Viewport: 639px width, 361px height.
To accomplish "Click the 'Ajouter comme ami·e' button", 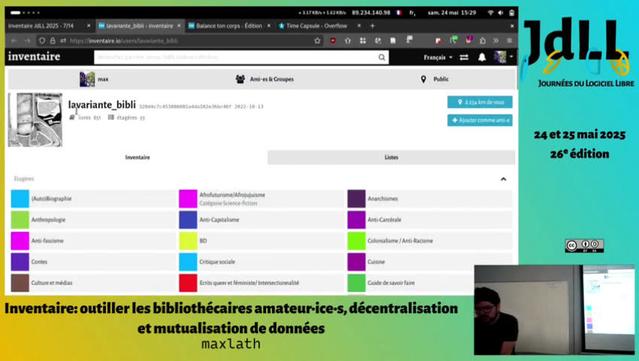I will click(480, 120).
